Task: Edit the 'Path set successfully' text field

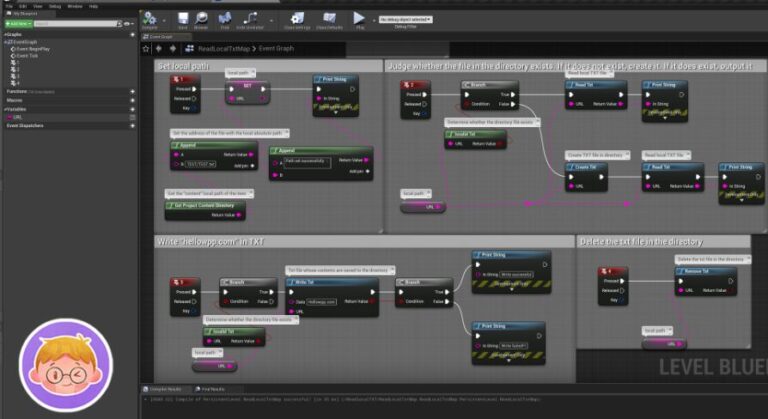Action: [x=307, y=163]
